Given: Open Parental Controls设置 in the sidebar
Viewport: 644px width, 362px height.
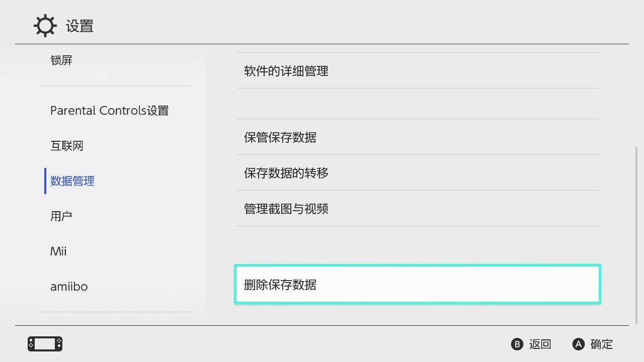Looking at the screenshot, I should [109, 111].
